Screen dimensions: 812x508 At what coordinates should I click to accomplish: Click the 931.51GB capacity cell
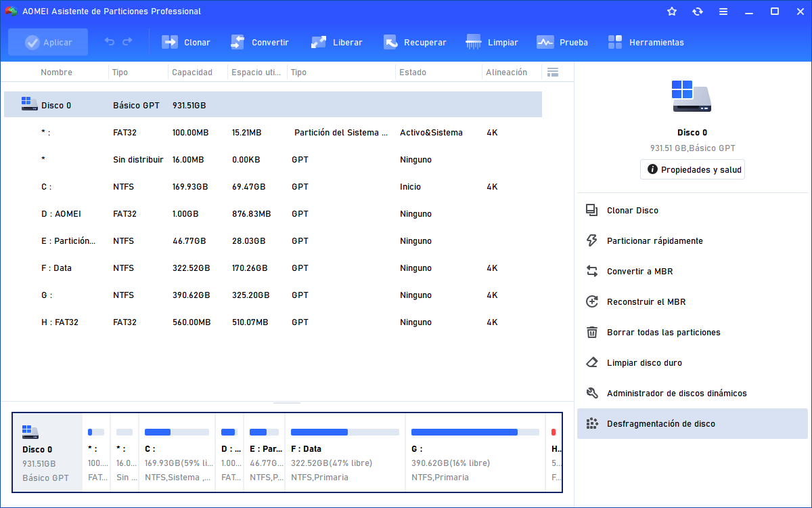click(x=189, y=106)
